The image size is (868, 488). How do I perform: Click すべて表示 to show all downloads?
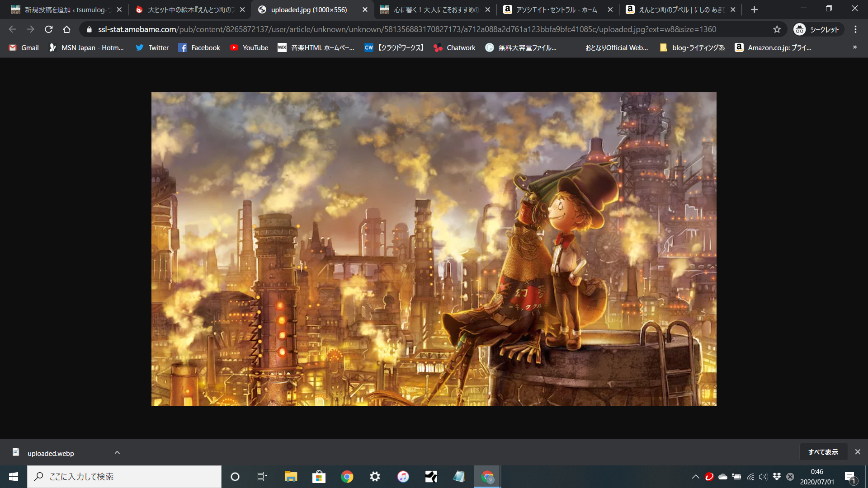click(823, 452)
